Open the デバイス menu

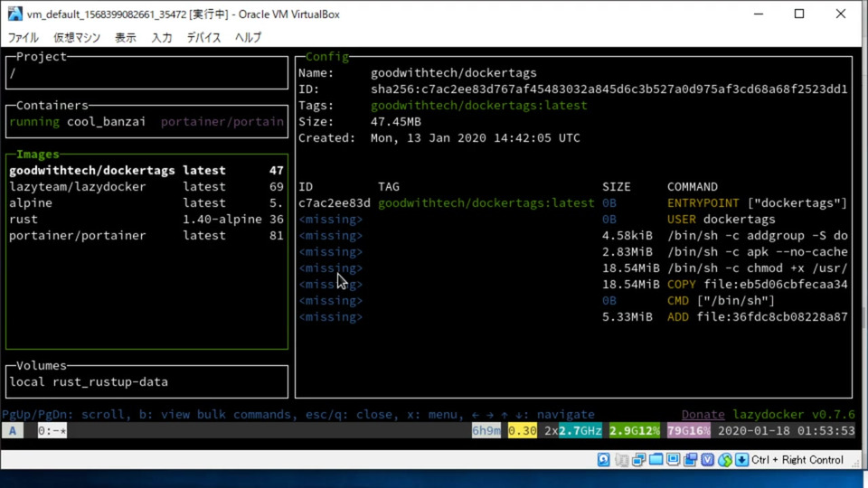point(203,38)
